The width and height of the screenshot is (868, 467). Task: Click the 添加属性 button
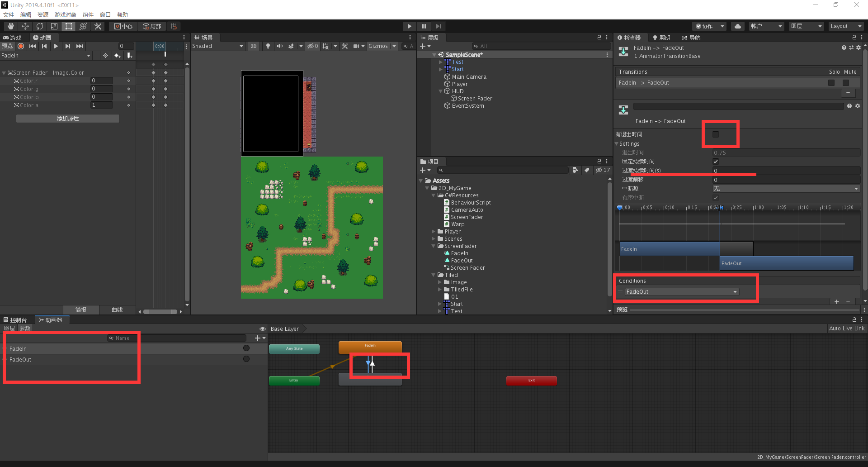click(x=67, y=118)
